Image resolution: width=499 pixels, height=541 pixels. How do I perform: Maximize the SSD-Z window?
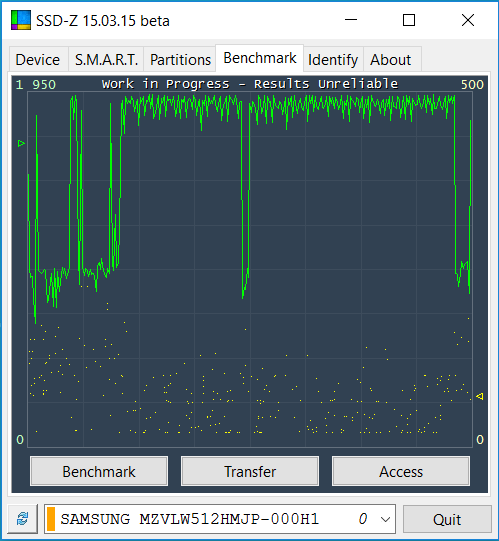click(x=409, y=20)
